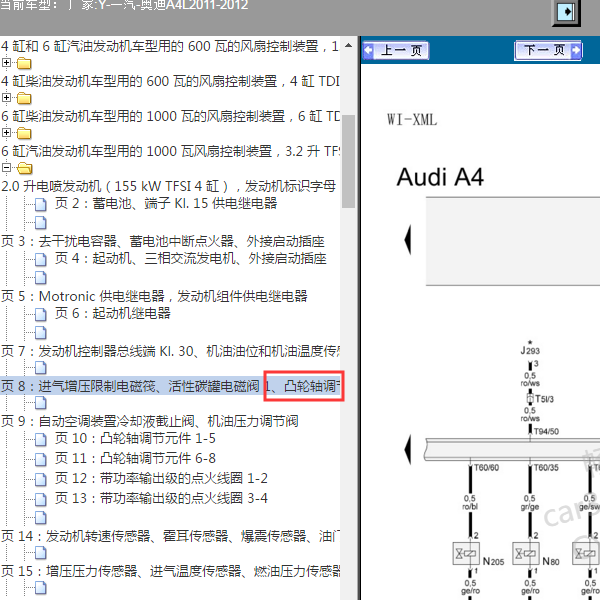Select 页 10：凸轮轴调节元件 1-5
The height and width of the screenshot is (600, 600).
click(135, 438)
